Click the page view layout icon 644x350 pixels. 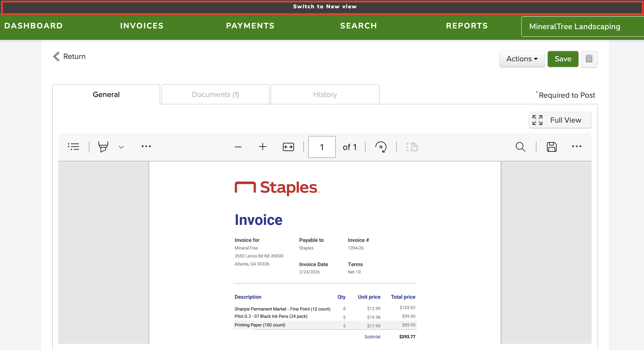point(412,147)
